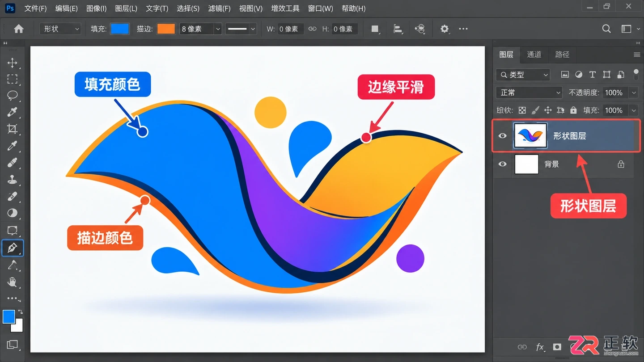Select the Crop tool

[12, 129]
